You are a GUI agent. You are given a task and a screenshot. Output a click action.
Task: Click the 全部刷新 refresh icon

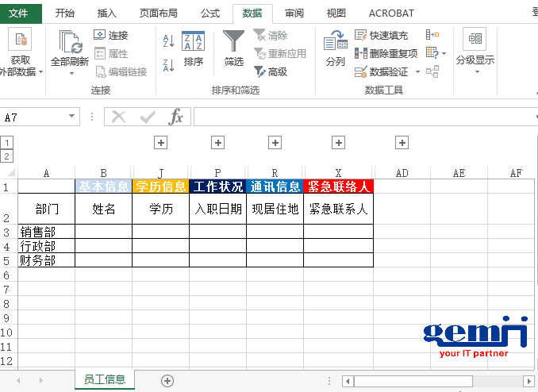point(71,42)
